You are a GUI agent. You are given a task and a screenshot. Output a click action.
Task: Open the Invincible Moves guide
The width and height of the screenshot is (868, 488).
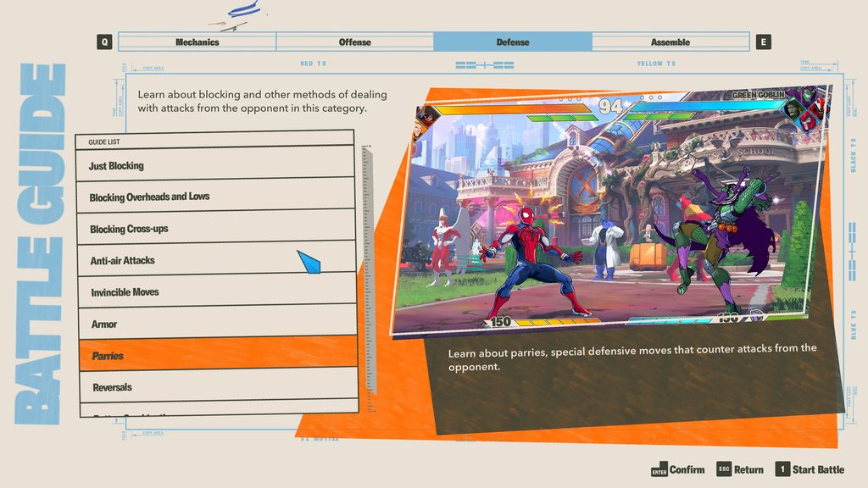(x=217, y=291)
